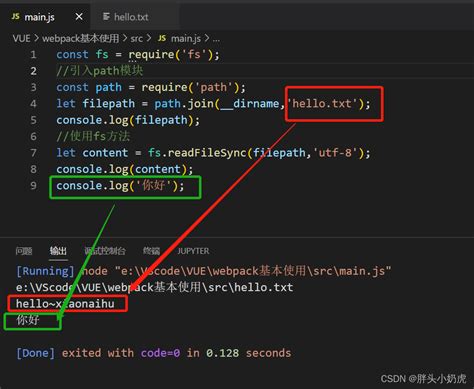
Task: Click the text "require('fs');" on line 1
Action: 174,54
